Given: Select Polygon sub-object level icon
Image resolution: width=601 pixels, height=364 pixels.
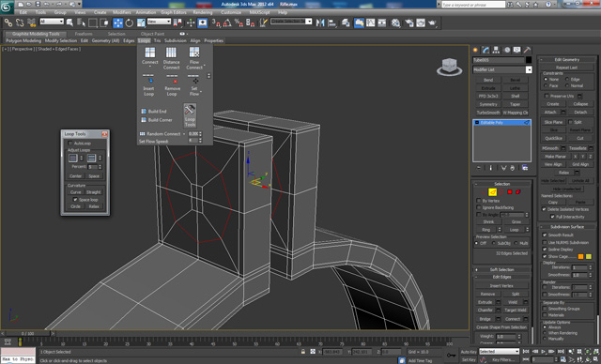Looking at the screenshot, I should click(x=510, y=192).
